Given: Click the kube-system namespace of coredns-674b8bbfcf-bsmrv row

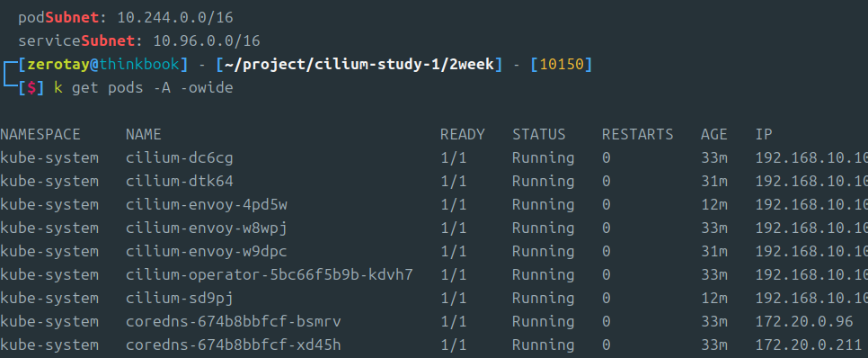Looking at the screenshot, I should tap(49, 321).
